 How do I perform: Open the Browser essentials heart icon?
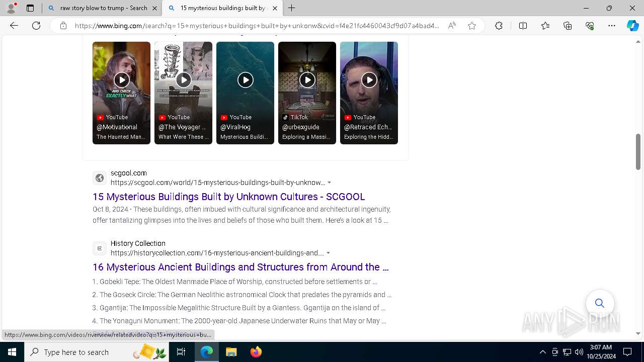click(590, 26)
